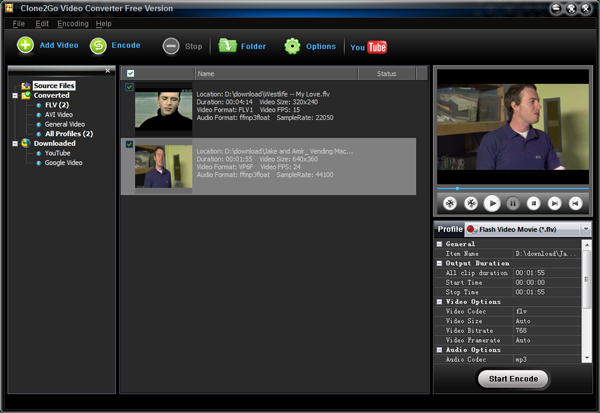Collapse the Converted tree node

point(15,96)
